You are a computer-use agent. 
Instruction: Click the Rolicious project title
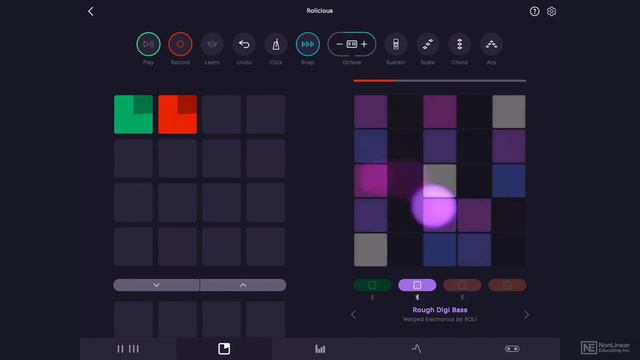tap(320, 11)
